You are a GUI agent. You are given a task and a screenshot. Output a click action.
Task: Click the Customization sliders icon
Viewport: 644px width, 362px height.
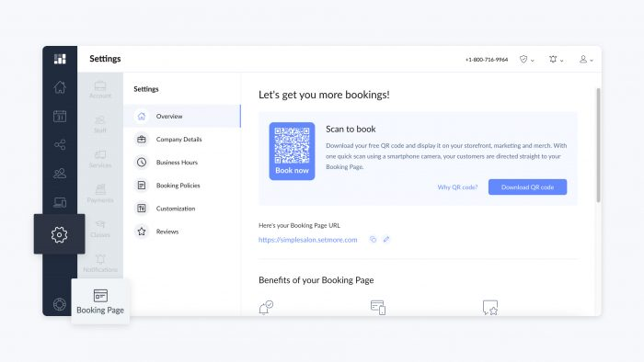(142, 209)
